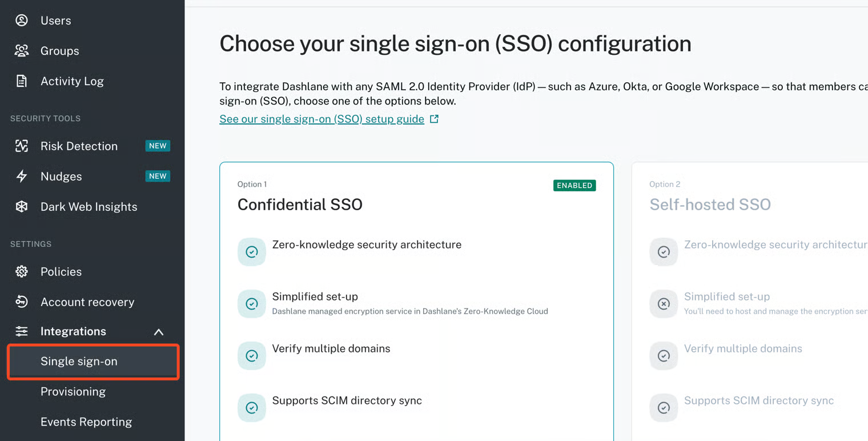This screenshot has height=441, width=868.
Task: Click external link icon beside setup guide
Action: coord(435,119)
